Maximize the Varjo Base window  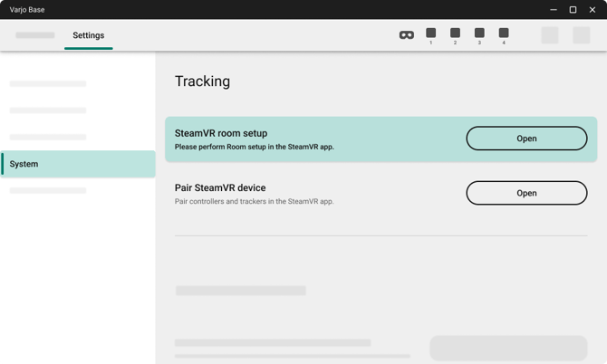tap(573, 10)
